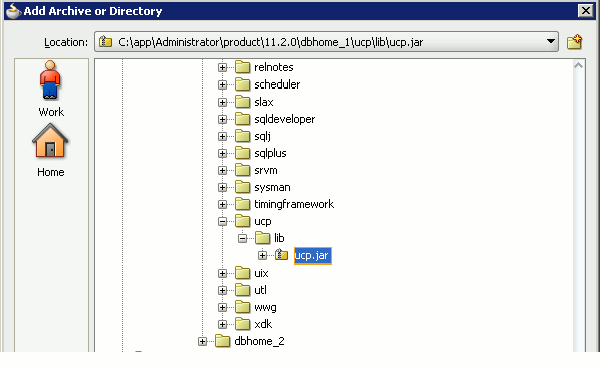600x370 pixels.
Task: Select the 'xdk' tree label
Action: coord(263,324)
